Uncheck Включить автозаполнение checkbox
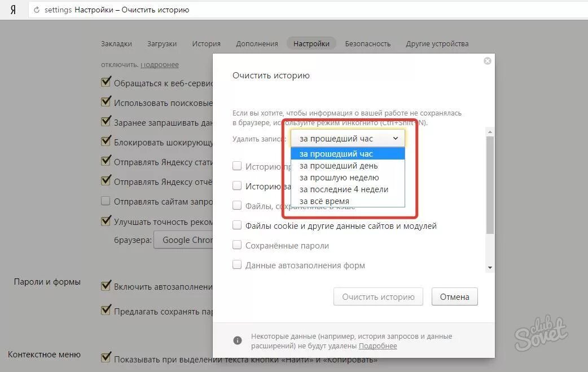 click(x=106, y=286)
